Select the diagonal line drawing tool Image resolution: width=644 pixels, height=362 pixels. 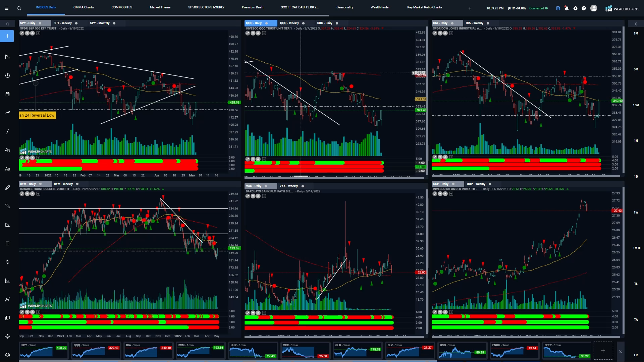pos(7,131)
